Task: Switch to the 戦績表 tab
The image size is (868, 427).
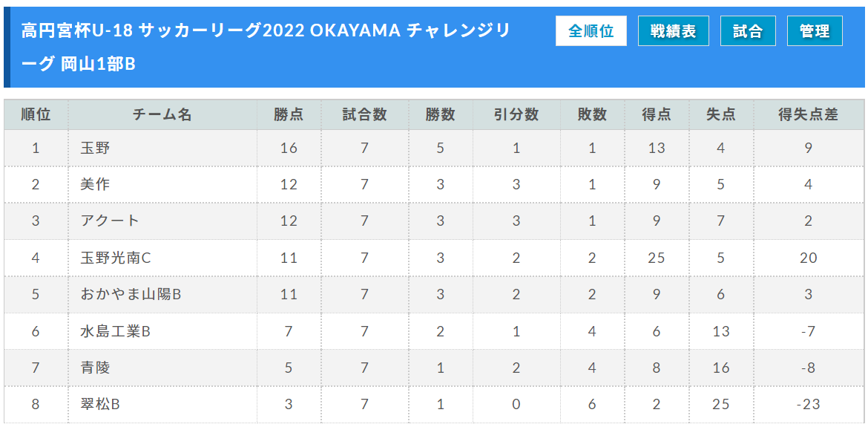Action: point(673,31)
